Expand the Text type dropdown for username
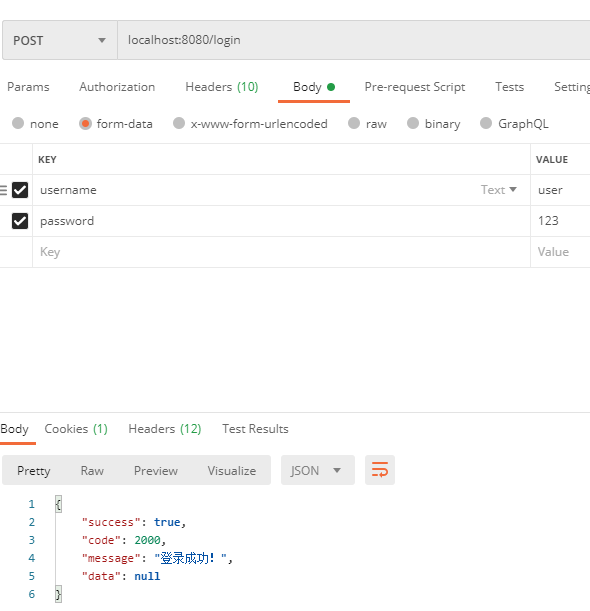 pyautogui.click(x=498, y=190)
